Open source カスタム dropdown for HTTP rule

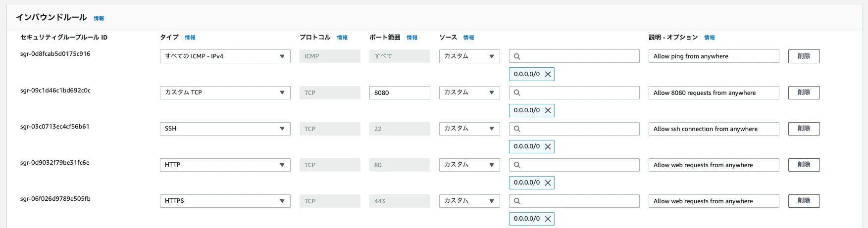[469, 165]
